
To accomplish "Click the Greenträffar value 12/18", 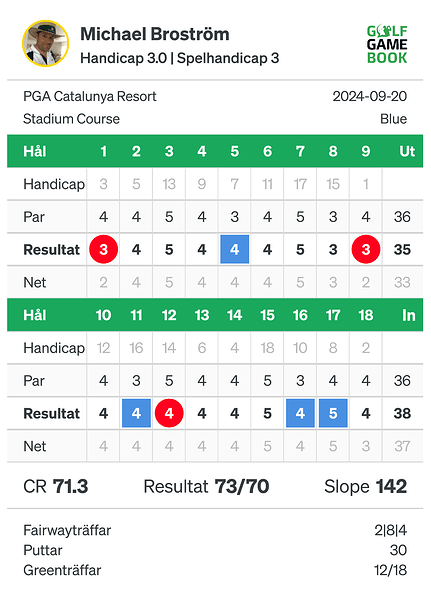I will 390,570.
